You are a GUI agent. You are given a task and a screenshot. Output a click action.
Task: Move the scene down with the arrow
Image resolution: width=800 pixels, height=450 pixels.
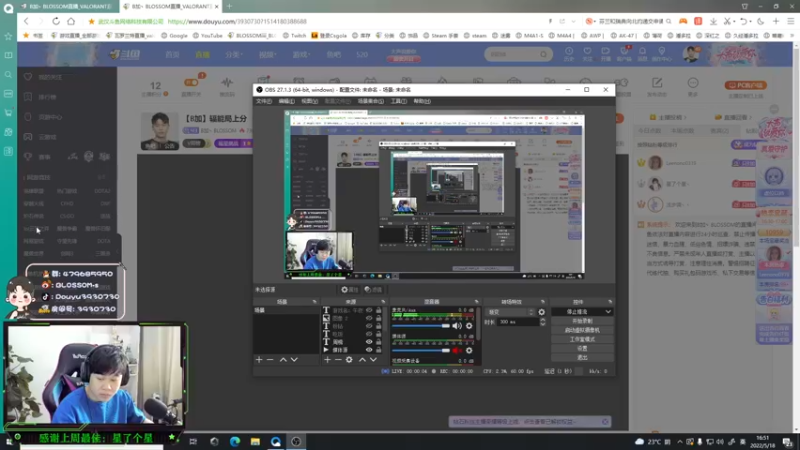pyautogui.click(x=294, y=360)
